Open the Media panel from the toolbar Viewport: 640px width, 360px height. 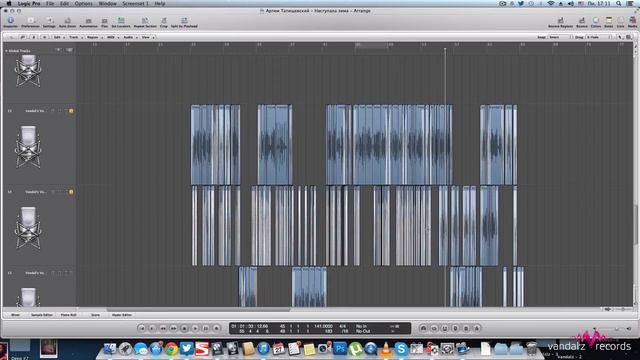tap(632, 22)
